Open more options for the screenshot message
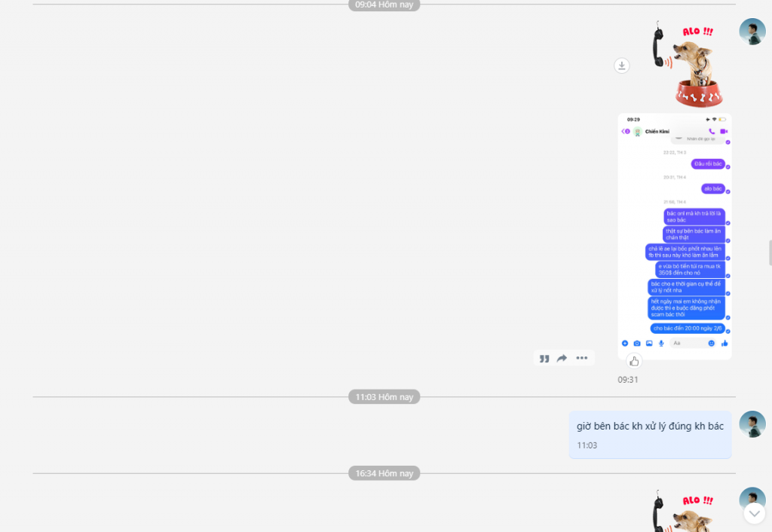This screenshot has height=532, width=772. pos(582,358)
